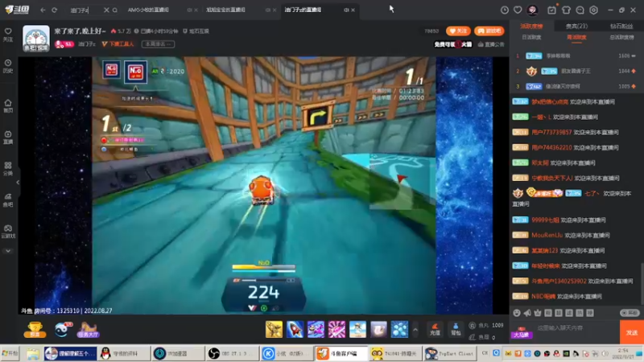Open the guess trophy icon below video
Screen dimensions: 644x362
(x=35, y=329)
